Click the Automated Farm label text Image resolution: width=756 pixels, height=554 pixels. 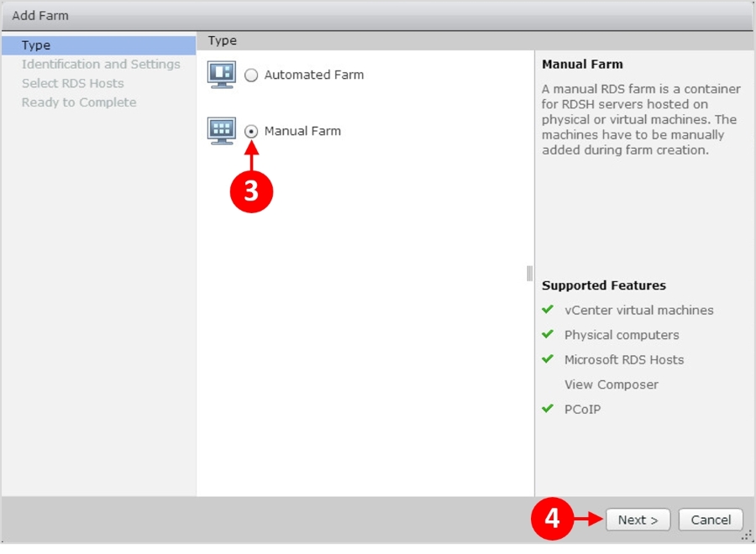click(x=314, y=76)
